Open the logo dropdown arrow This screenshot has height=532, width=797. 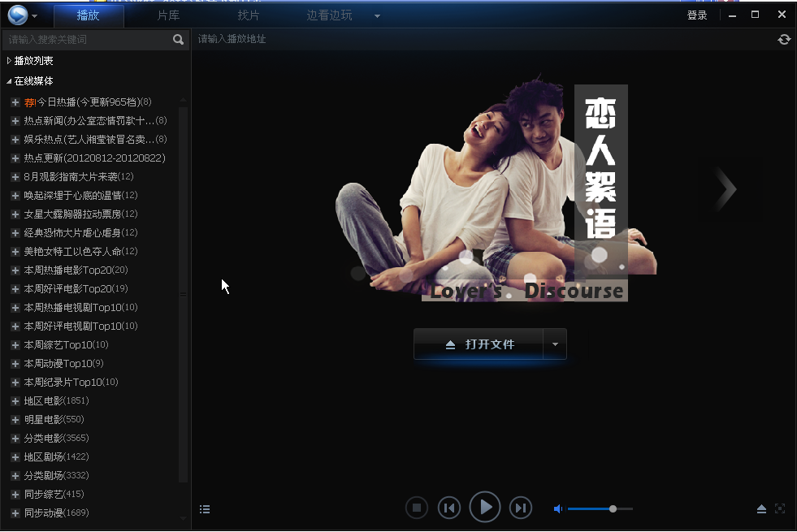tap(35, 15)
